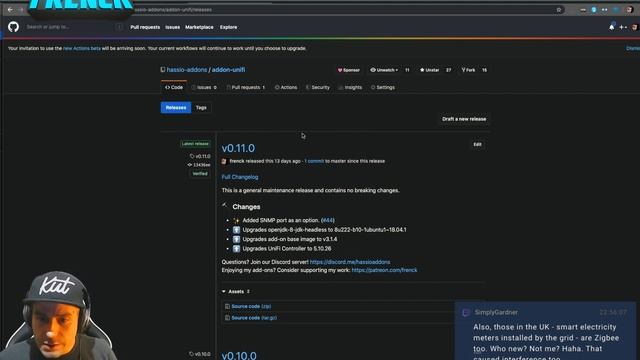Viewport: 640px width, 360px height.
Task: Open the new Actions beta link
Action: pos(82,48)
